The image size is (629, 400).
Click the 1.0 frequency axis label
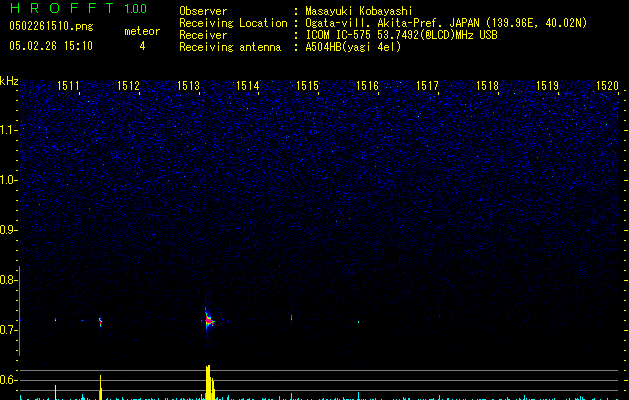(x=8, y=180)
